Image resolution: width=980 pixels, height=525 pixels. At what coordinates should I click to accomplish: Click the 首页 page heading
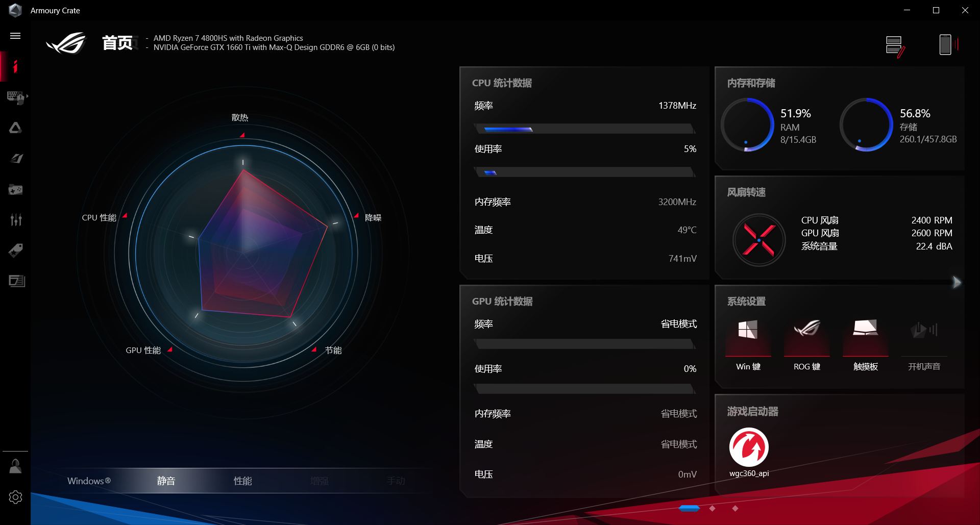117,43
